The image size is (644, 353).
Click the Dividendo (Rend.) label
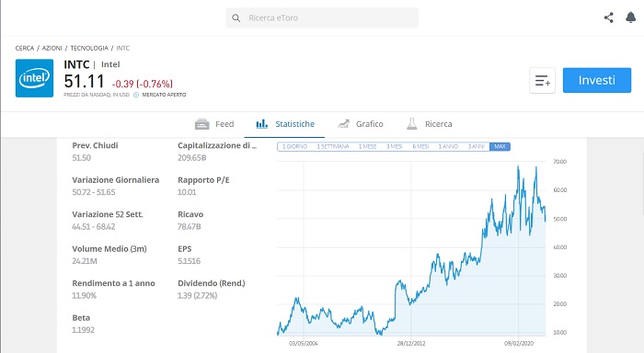[211, 283]
